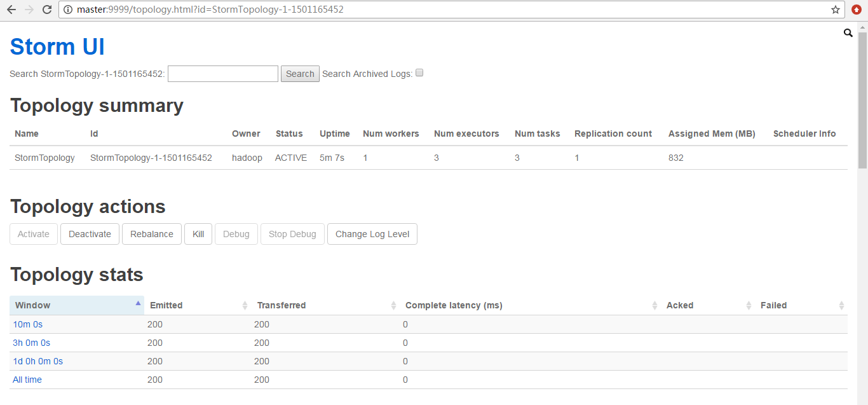This screenshot has height=405, width=868.
Task: Select the 832 assigned memory value
Action: (676, 158)
